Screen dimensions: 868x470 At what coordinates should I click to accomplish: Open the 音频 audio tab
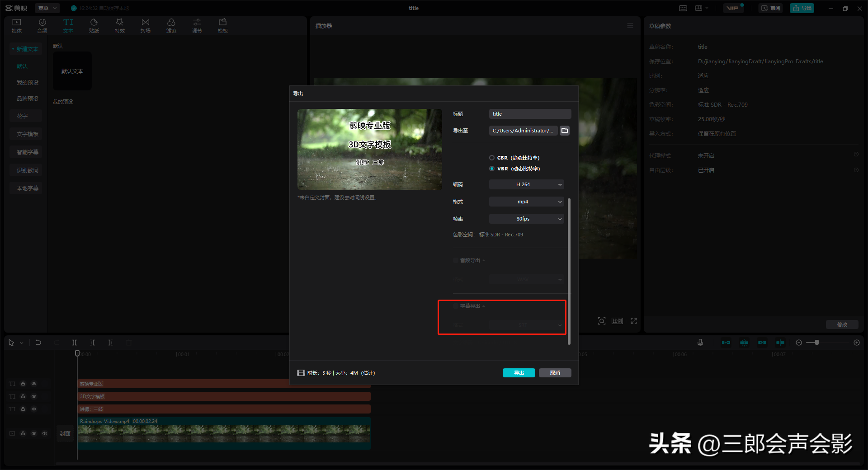[x=42, y=26]
